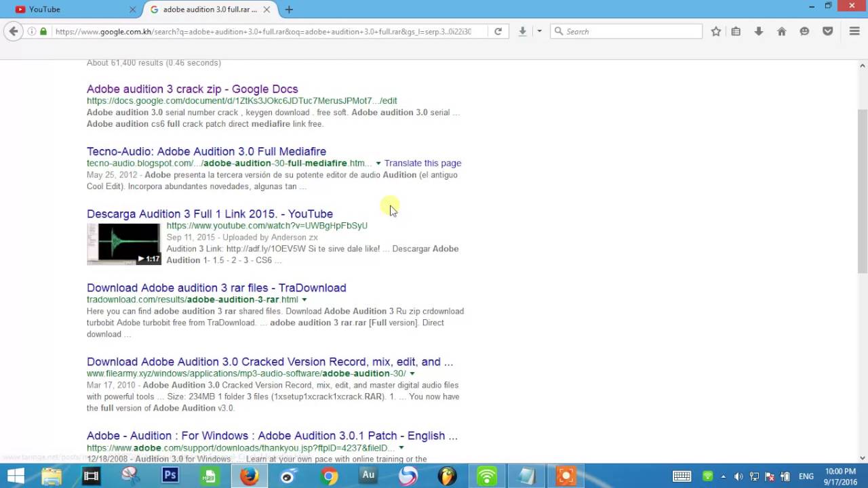
Task: Click the YouTube video thumbnail 1:17
Action: point(124,244)
